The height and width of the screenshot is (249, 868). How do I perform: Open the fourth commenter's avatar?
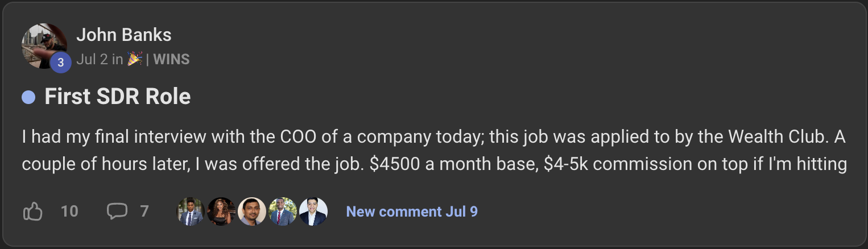(283, 212)
